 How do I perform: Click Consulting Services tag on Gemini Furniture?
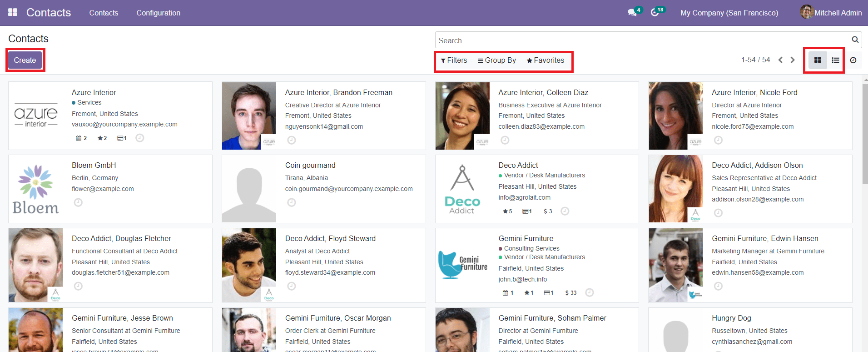tap(531, 248)
